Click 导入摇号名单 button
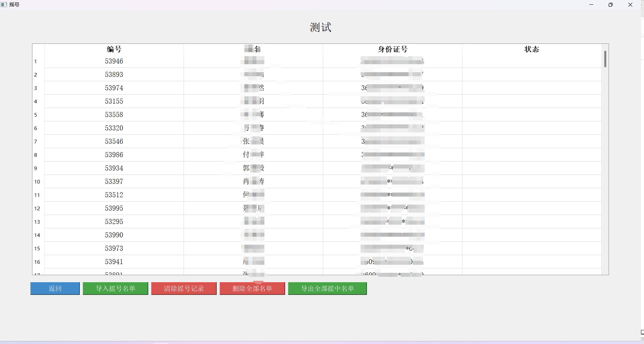The height and width of the screenshot is (344, 644). click(116, 289)
